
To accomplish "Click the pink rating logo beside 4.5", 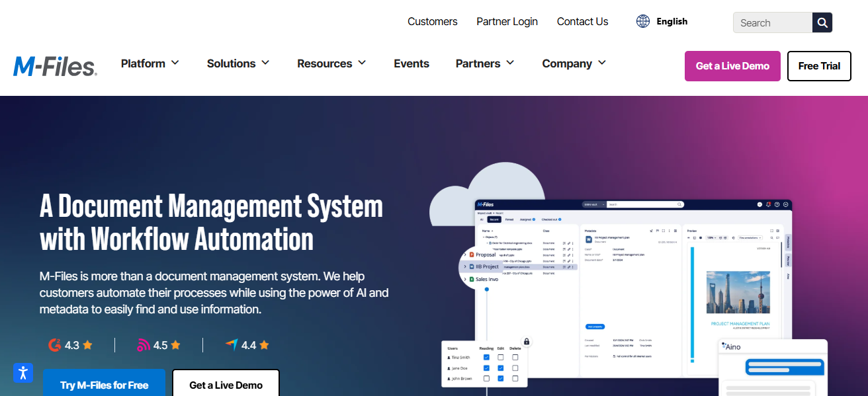I will [x=144, y=345].
